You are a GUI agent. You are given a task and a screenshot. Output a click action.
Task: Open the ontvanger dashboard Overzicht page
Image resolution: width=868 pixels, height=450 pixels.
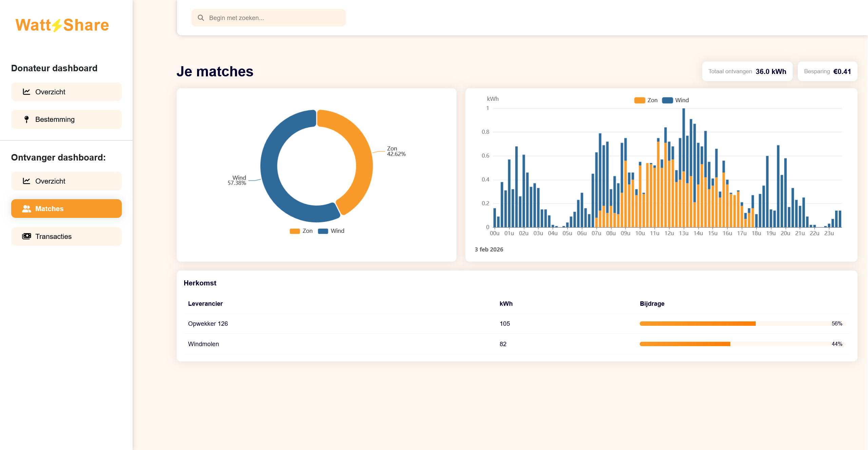tap(66, 181)
